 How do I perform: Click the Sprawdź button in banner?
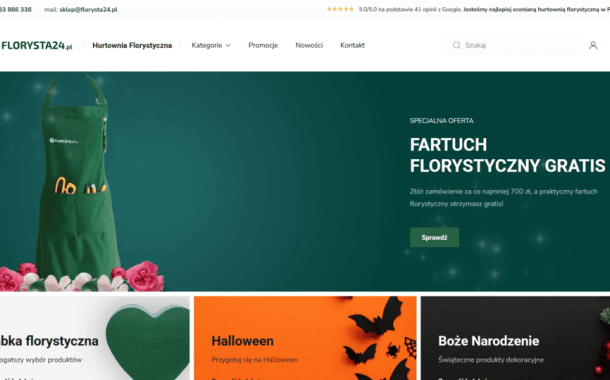(434, 237)
